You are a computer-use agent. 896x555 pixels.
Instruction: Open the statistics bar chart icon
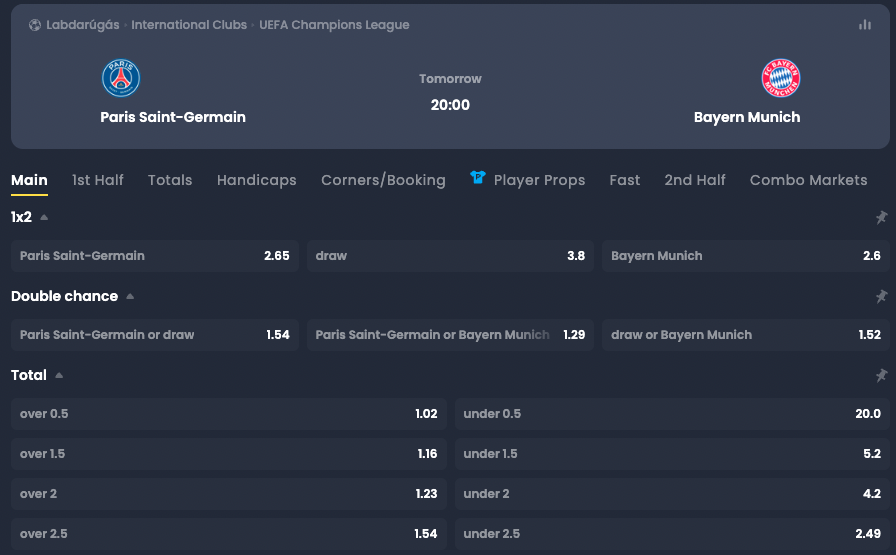pos(865,25)
